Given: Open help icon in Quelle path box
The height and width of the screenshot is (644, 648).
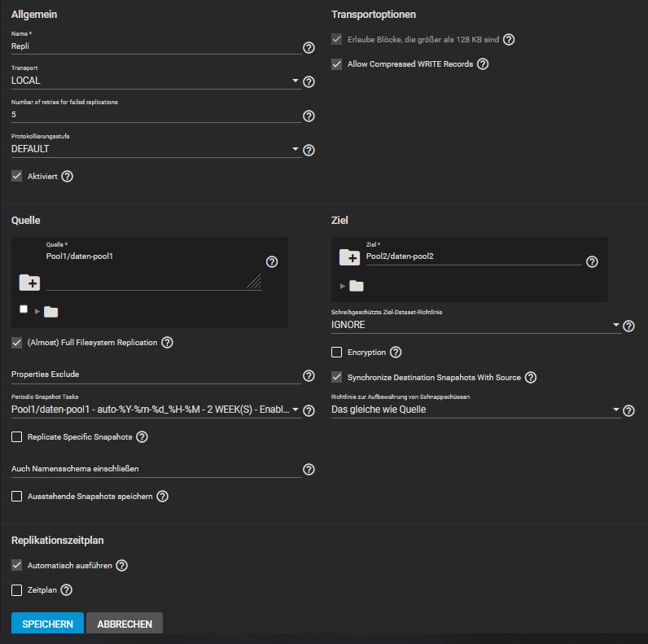Looking at the screenshot, I should coord(272,261).
